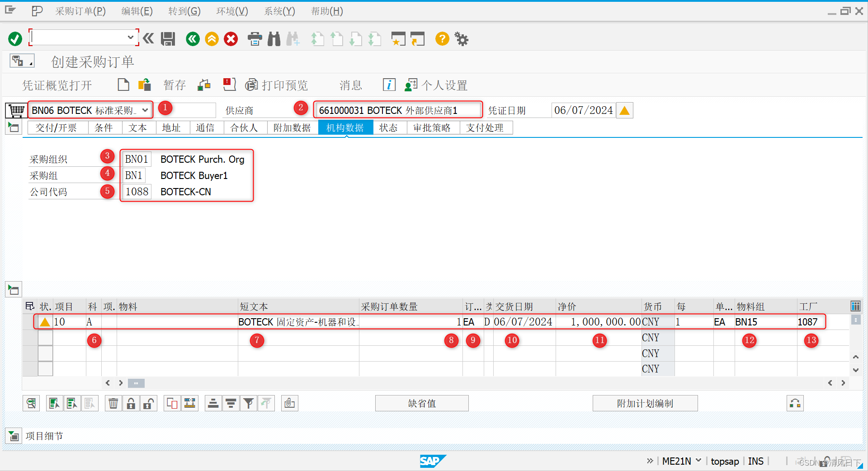
Task: Open the 采购订单(P) menu
Action: (80, 11)
